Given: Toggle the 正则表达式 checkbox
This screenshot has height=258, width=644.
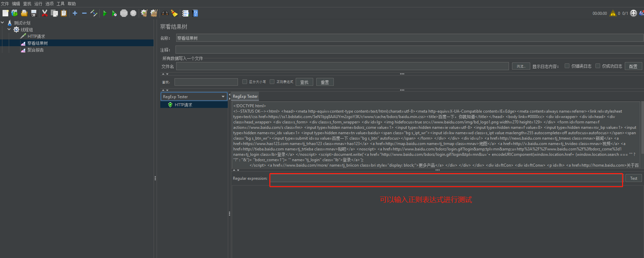Looking at the screenshot, I should [x=272, y=82].
